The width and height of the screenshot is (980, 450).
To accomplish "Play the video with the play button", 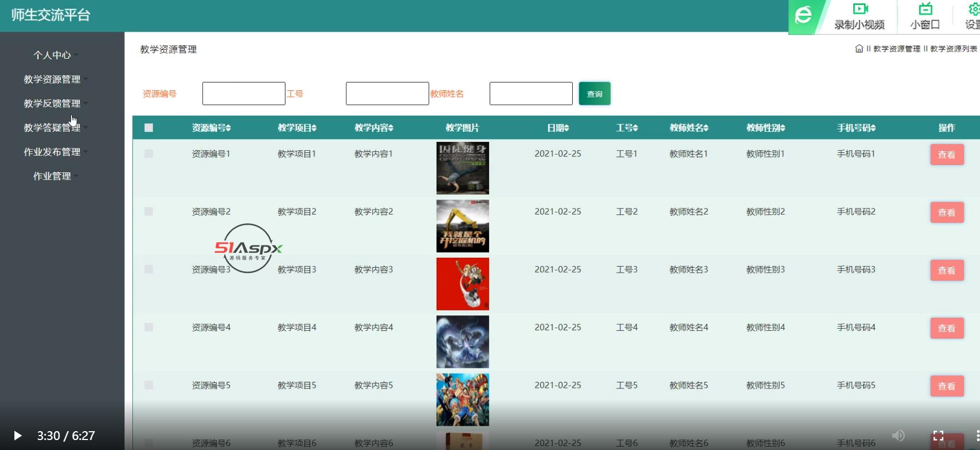I will (x=18, y=436).
